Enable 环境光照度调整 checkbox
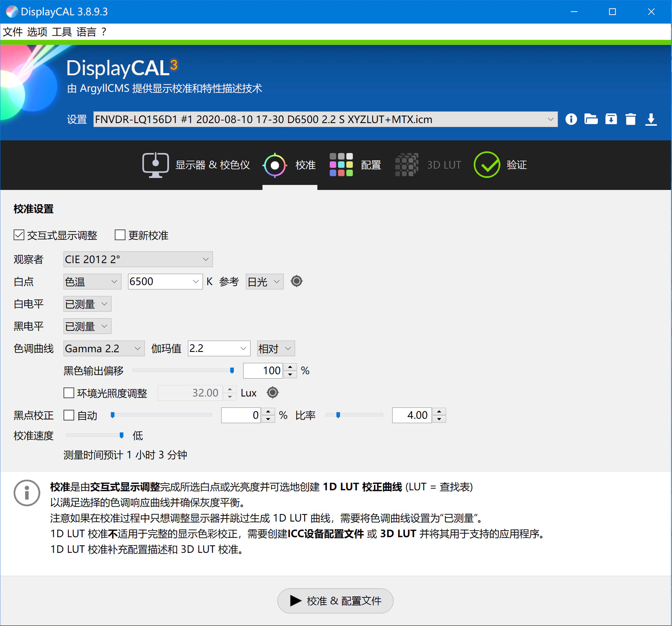 [69, 393]
